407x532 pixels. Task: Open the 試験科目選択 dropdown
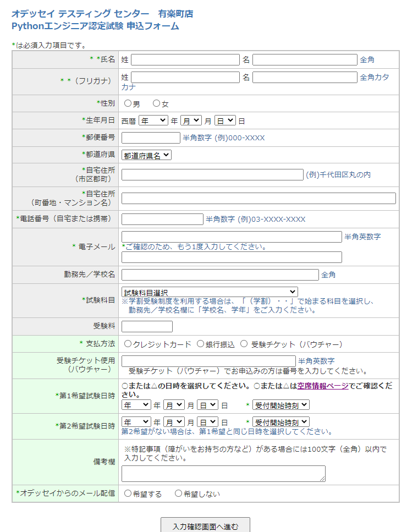click(210, 292)
